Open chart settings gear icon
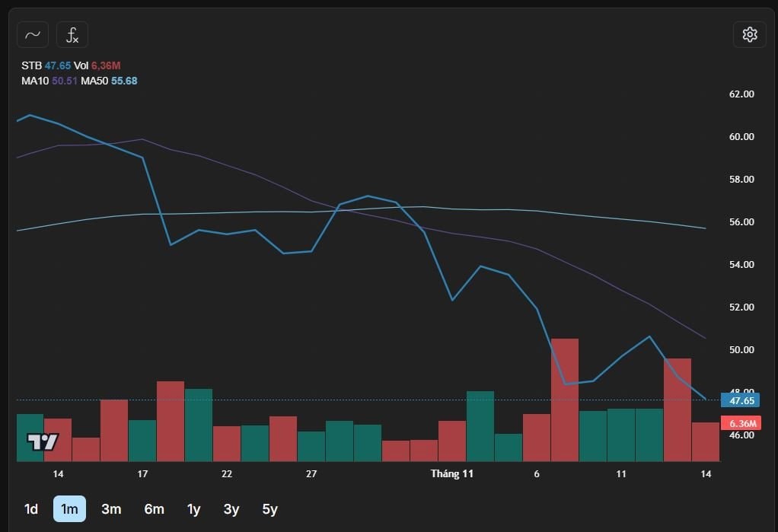The image size is (778, 532). click(749, 34)
